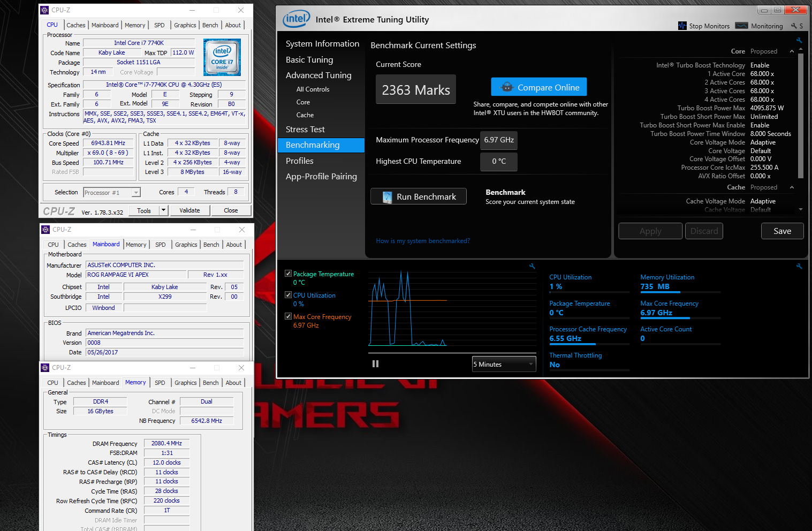Click Close button in CPU-Z CPU window
Viewport: 812px width, 531px height.
(231, 210)
